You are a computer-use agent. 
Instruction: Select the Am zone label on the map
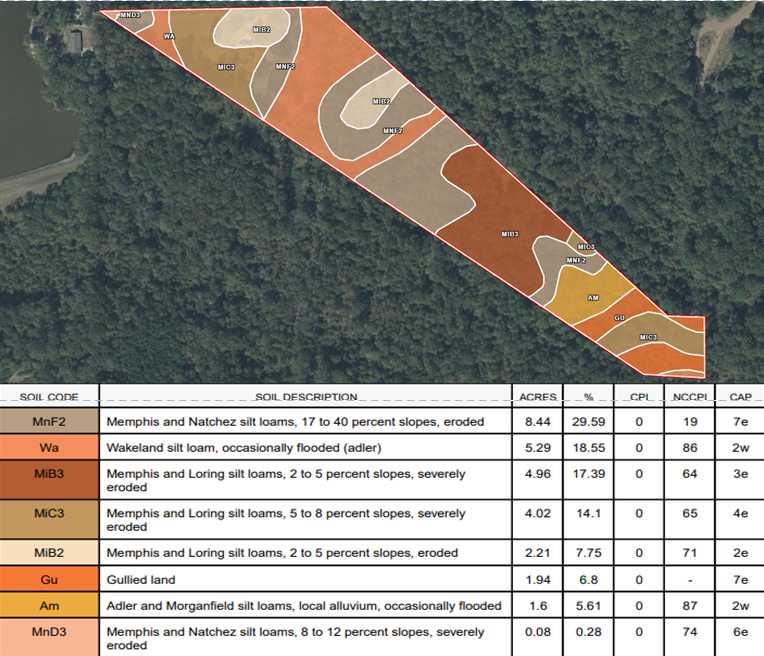[x=593, y=298]
